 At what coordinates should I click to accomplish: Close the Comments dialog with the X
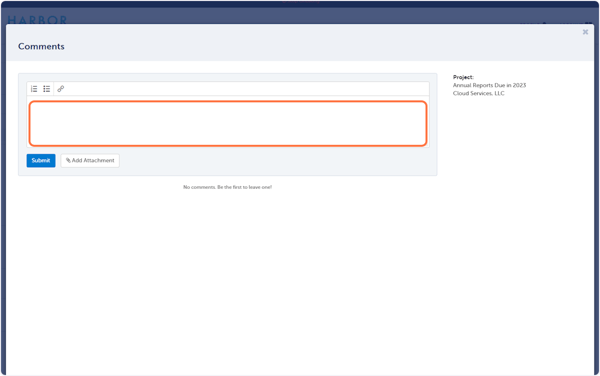point(585,32)
